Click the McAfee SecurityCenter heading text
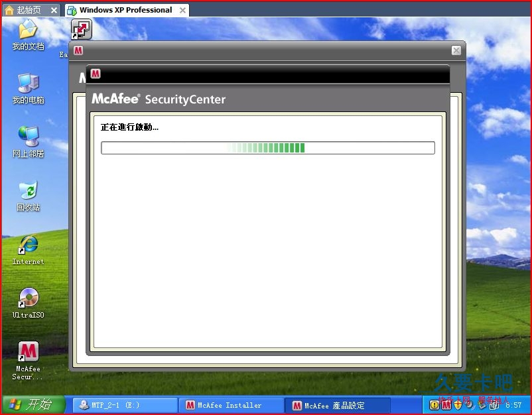The width and height of the screenshot is (532, 415). click(x=159, y=99)
